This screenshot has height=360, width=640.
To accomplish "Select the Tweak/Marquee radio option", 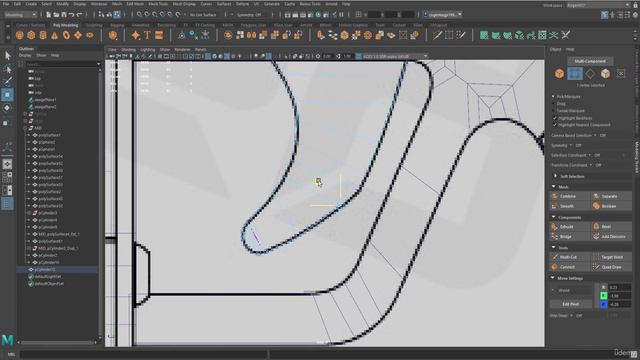I will (x=554, y=111).
